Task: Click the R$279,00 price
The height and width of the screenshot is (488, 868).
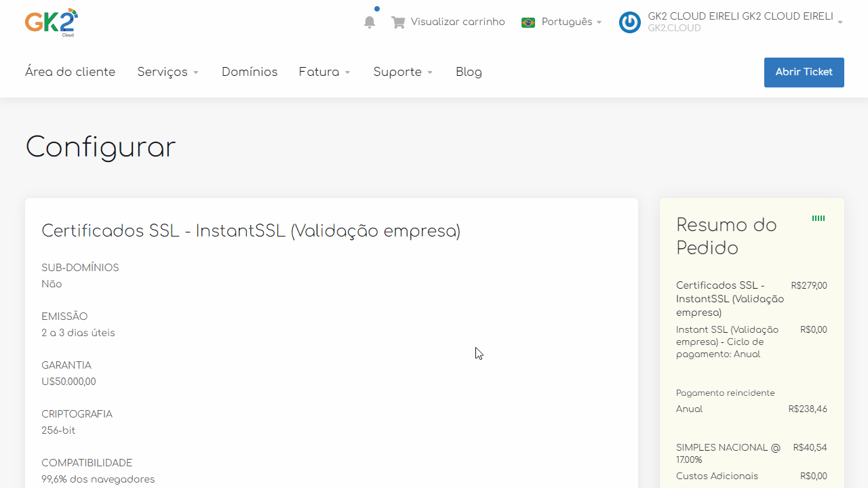Action: pyautogui.click(x=809, y=285)
